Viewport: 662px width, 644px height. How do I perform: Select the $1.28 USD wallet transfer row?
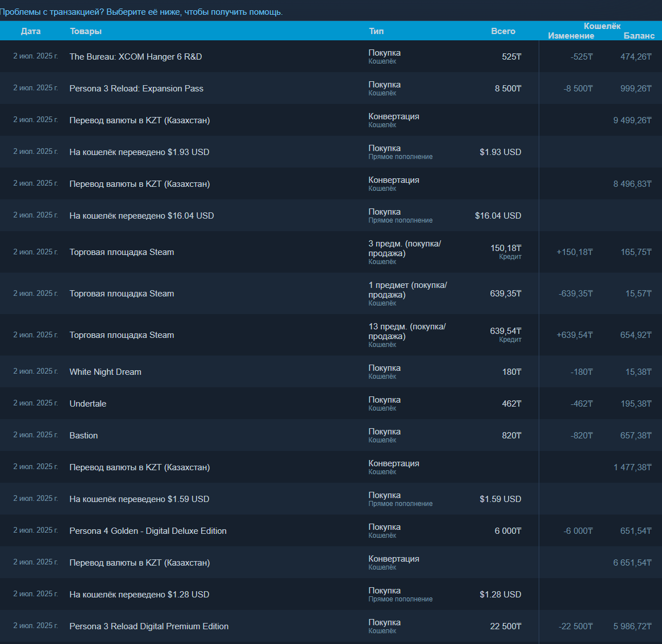pyautogui.click(x=331, y=594)
